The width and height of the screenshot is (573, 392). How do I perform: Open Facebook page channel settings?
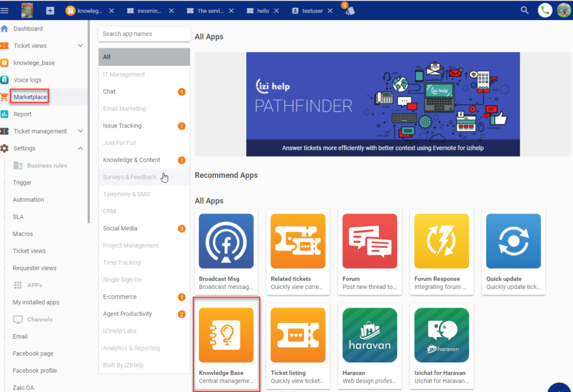coord(33,353)
